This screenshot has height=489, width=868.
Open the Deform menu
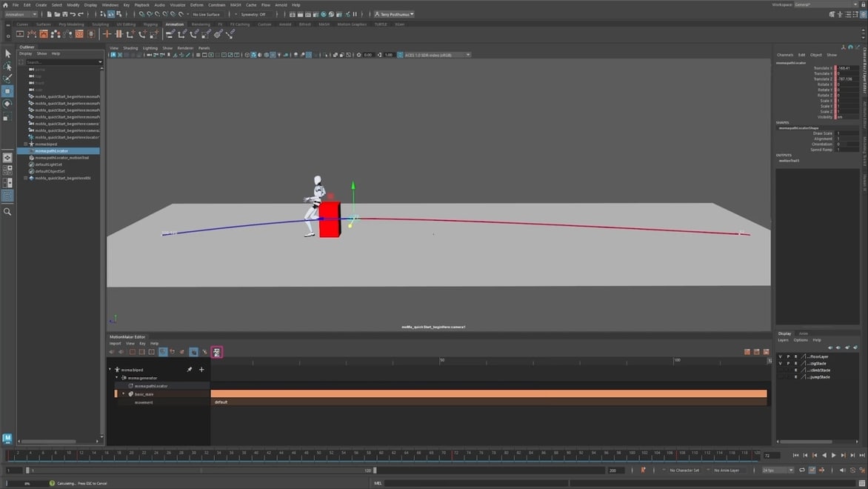pyautogui.click(x=196, y=5)
